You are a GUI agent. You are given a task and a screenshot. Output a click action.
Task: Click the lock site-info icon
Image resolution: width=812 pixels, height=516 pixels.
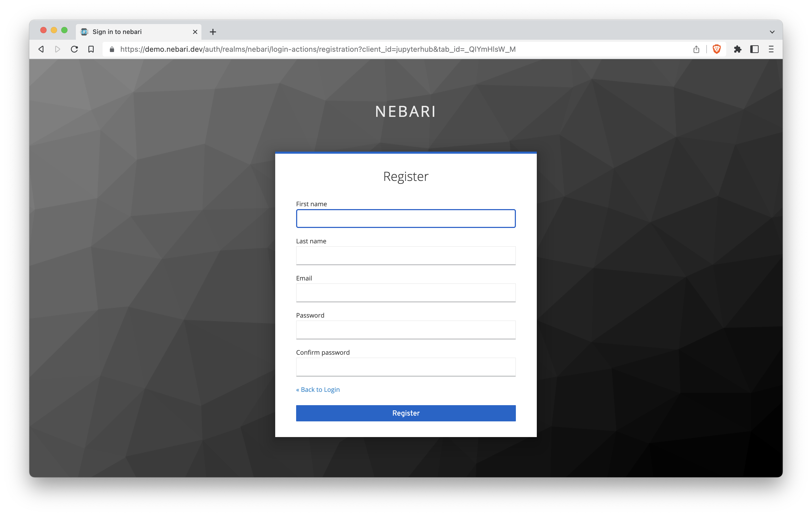(112, 50)
